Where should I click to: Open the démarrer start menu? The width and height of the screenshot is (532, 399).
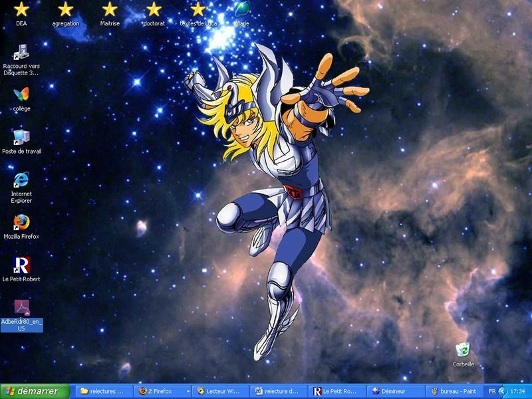tap(35, 391)
